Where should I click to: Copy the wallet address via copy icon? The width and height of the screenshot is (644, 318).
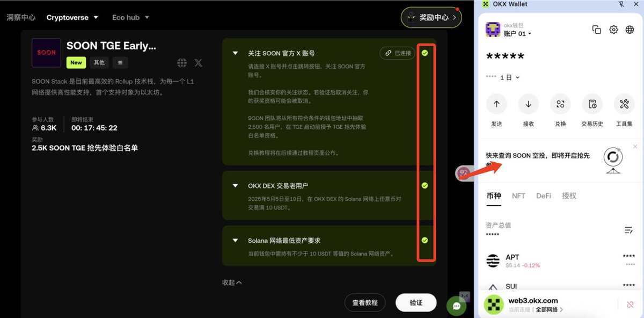coord(596,30)
